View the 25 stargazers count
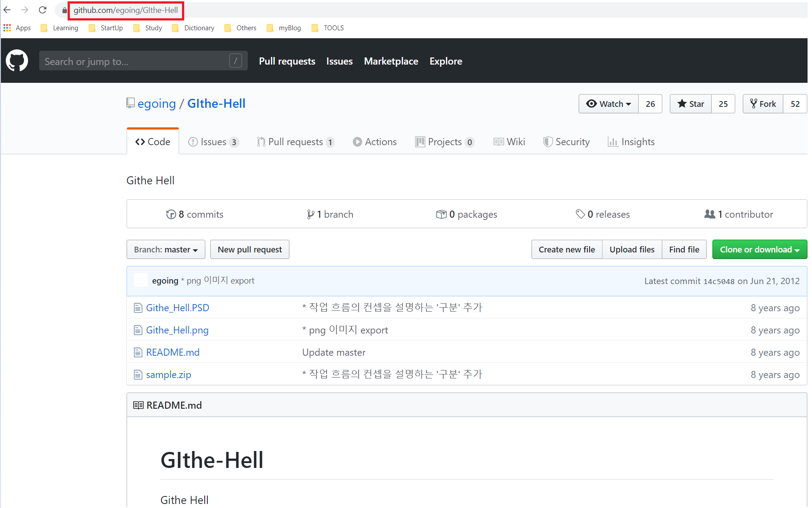Image resolution: width=812 pixels, height=508 pixels. click(x=723, y=104)
